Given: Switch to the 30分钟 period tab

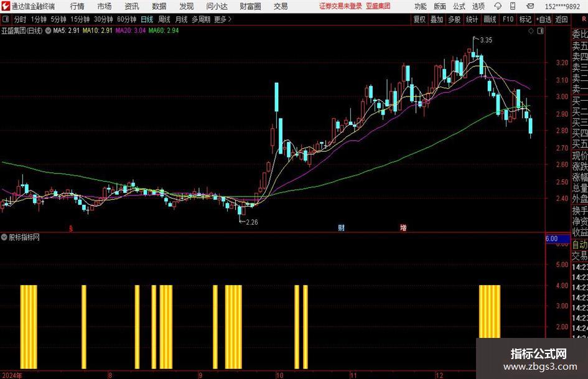Looking at the screenshot, I should [103, 19].
